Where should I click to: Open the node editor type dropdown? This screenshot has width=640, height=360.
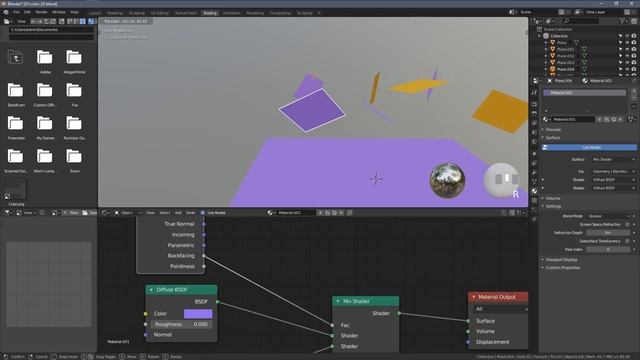tap(106, 213)
